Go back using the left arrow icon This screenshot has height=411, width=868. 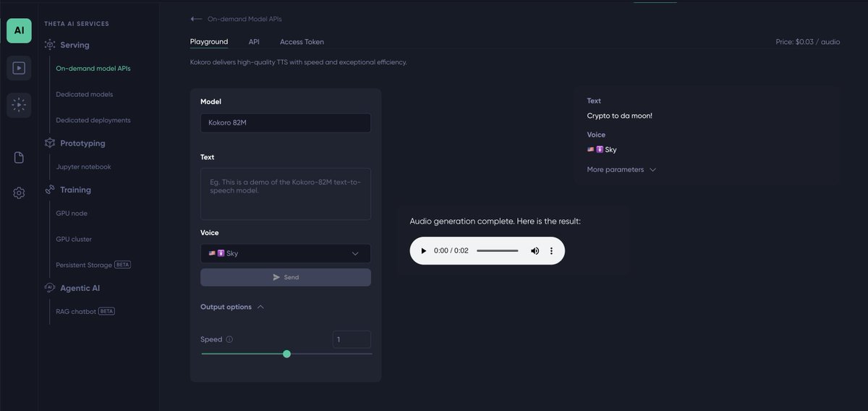(x=196, y=19)
